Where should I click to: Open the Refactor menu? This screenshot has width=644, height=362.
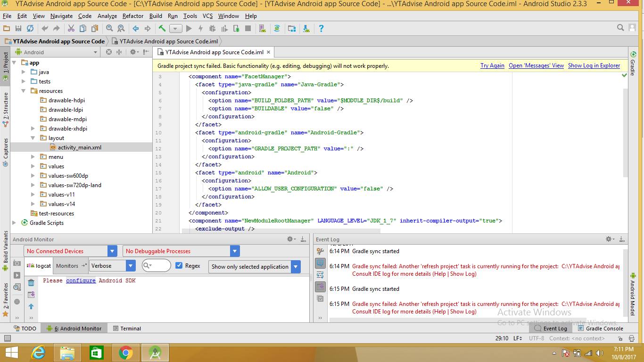(x=133, y=16)
